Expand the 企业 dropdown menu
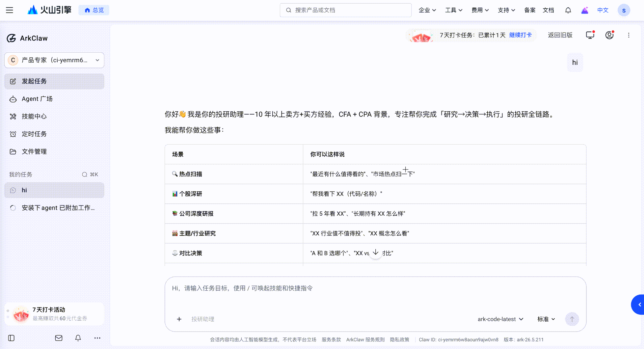 point(427,10)
